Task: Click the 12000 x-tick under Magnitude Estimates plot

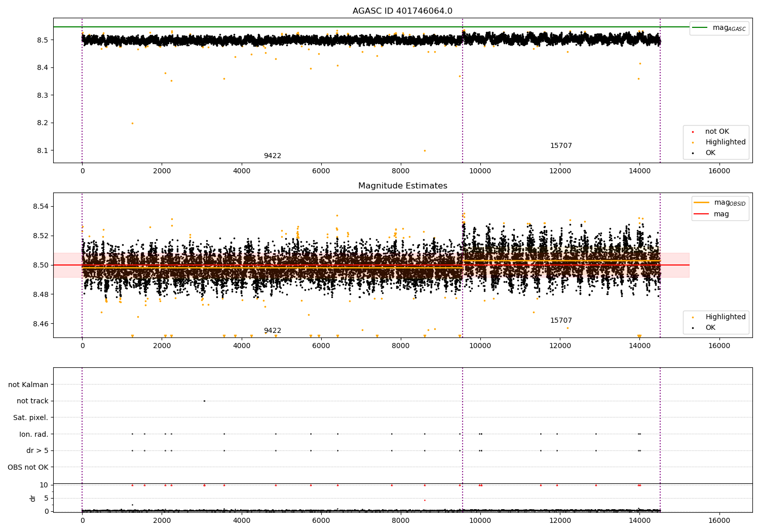Action: (560, 346)
